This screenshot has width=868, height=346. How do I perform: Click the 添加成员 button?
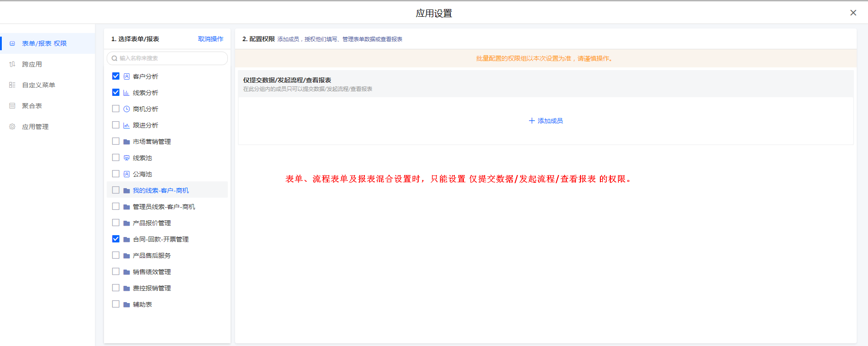tap(546, 121)
